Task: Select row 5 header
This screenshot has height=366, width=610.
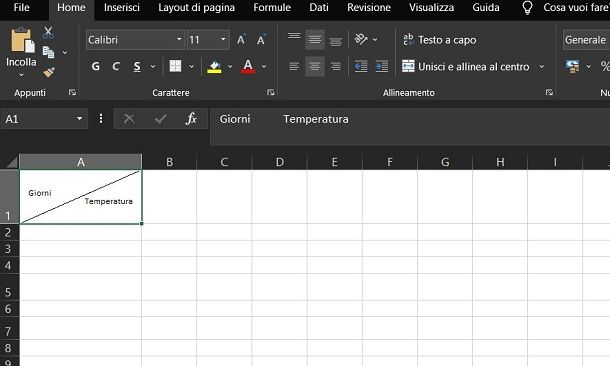Action: tap(9, 287)
